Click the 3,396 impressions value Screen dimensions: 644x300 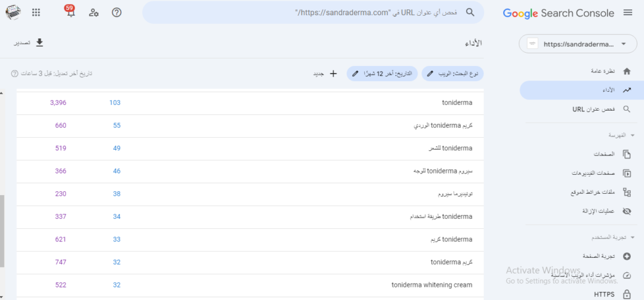click(x=58, y=103)
